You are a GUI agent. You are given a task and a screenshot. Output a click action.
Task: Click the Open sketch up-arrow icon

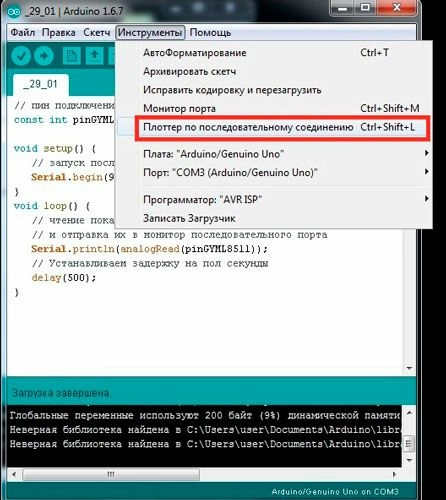(x=95, y=56)
